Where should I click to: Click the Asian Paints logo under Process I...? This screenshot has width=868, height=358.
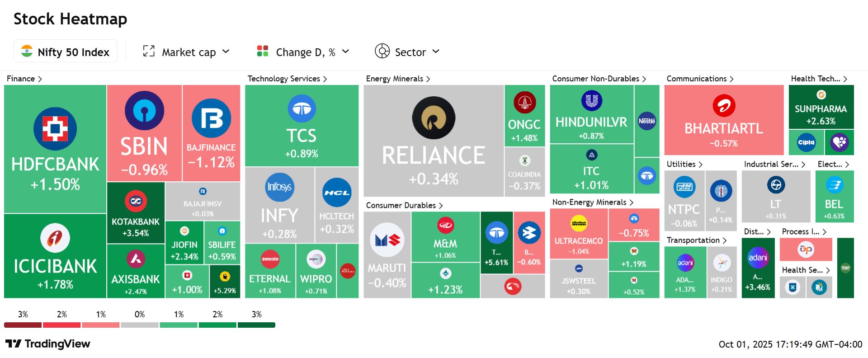[806, 249]
